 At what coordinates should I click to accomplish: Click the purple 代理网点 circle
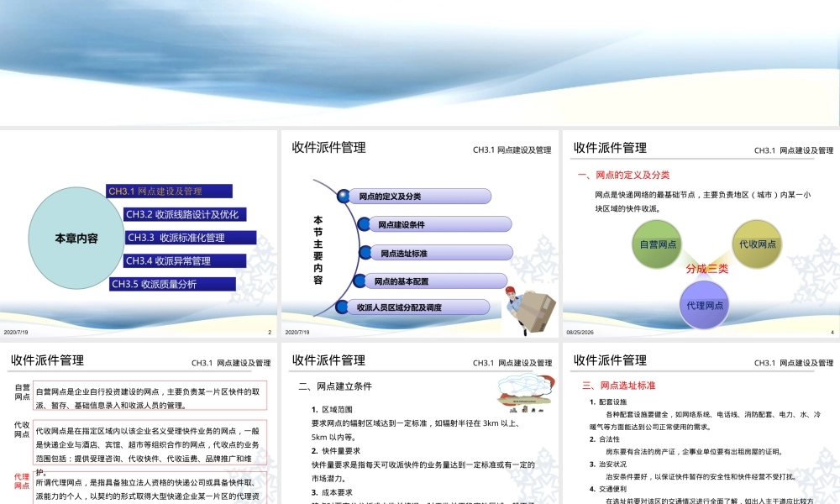click(705, 305)
